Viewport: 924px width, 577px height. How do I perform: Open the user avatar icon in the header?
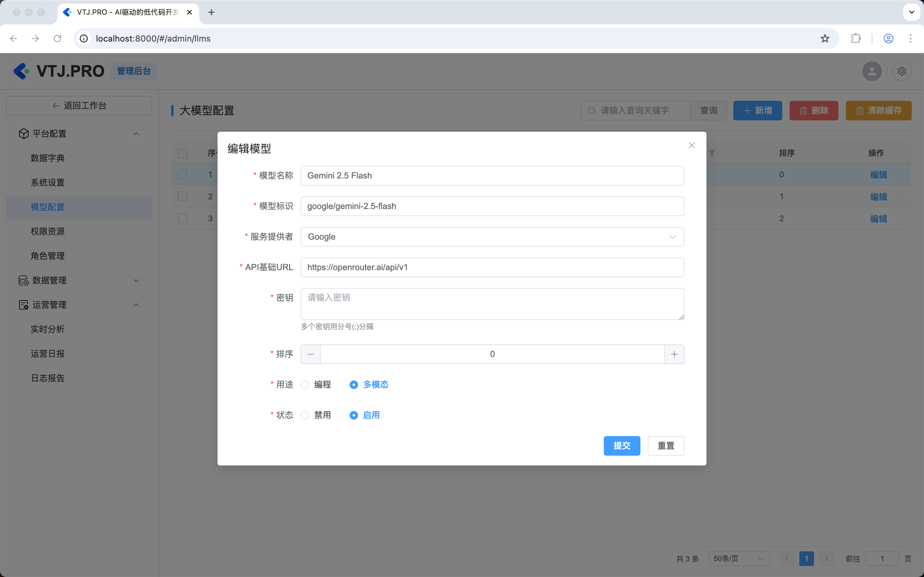(872, 72)
